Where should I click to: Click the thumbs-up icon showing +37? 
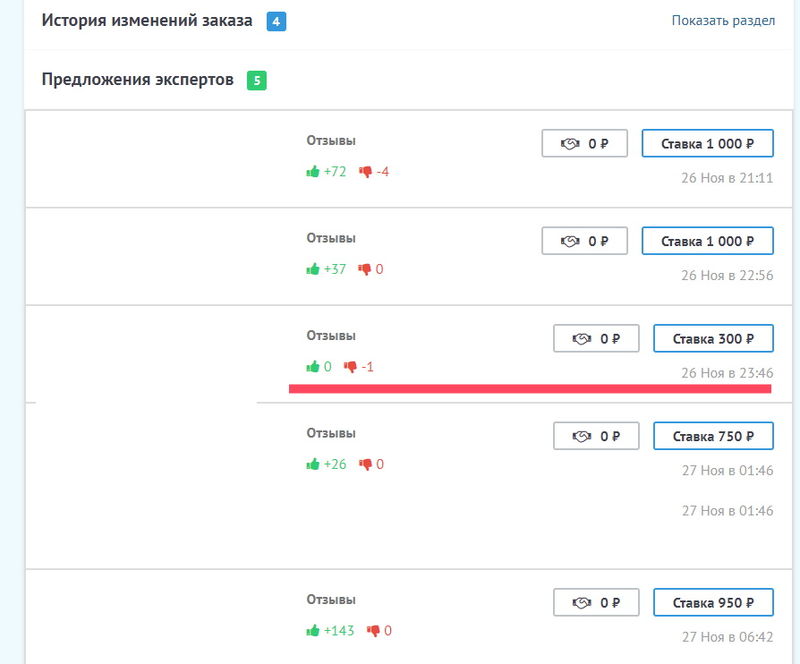(x=313, y=269)
